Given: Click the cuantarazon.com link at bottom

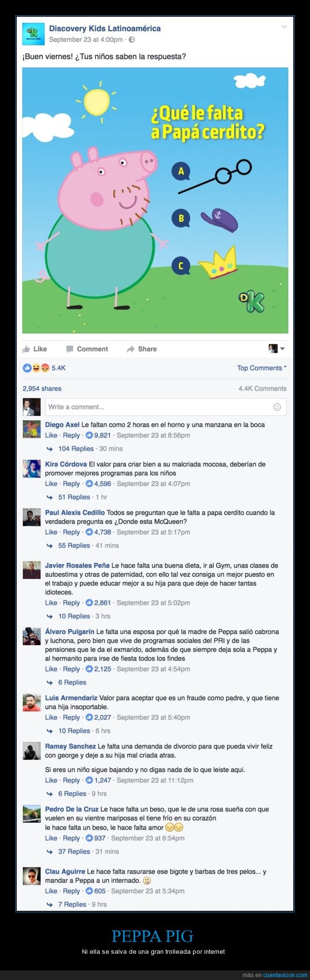Looking at the screenshot, I should click(285, 975).
